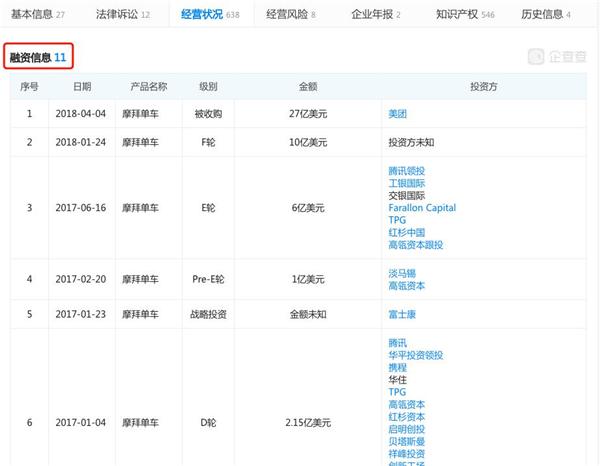Click the 金额未知 amount cell
600x466 pixels.
tap(308, 314)
